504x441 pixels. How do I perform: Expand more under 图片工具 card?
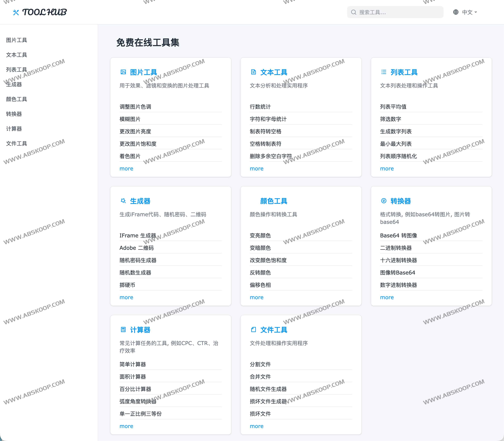[126, 169]
